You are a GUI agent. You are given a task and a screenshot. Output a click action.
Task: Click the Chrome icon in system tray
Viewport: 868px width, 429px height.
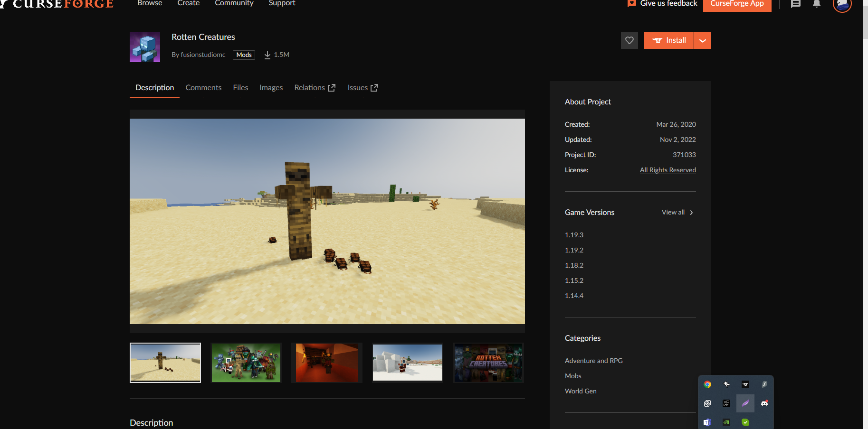click(707, 384)
